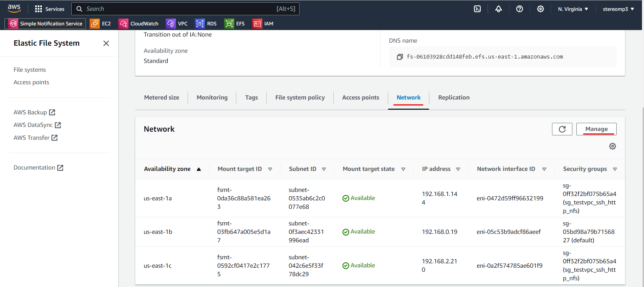Switch to the File system policy tab
Viewport: 644px width, 287px height.
tap(300, 97)
